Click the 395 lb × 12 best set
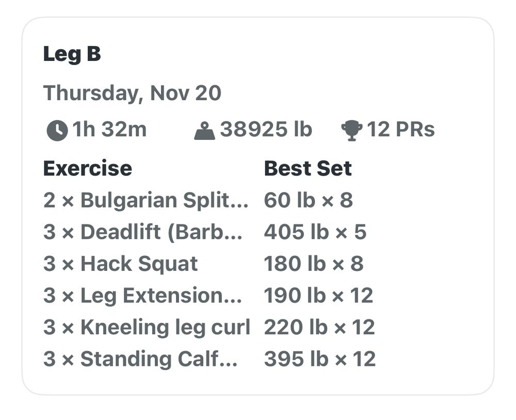This screenshot has width=516, height=420. 320,359
